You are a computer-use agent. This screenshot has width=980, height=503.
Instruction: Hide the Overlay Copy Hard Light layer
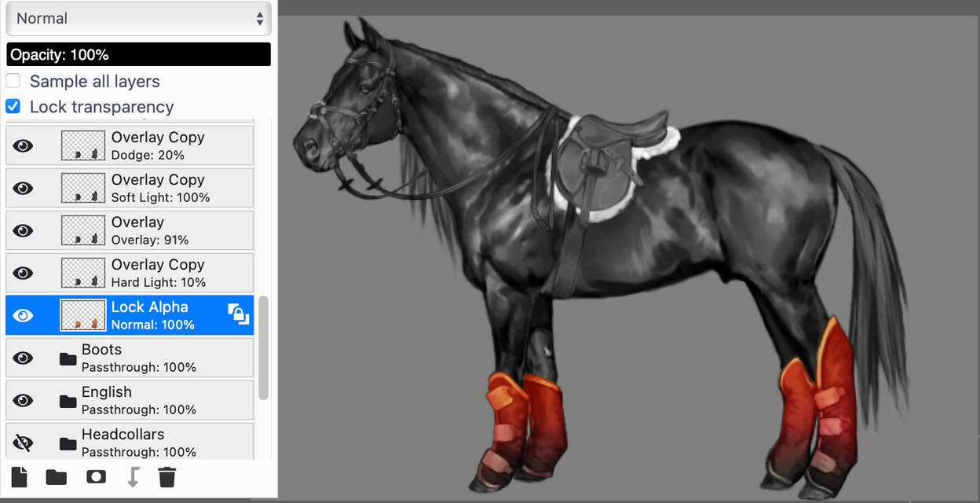tap(24, 273)
